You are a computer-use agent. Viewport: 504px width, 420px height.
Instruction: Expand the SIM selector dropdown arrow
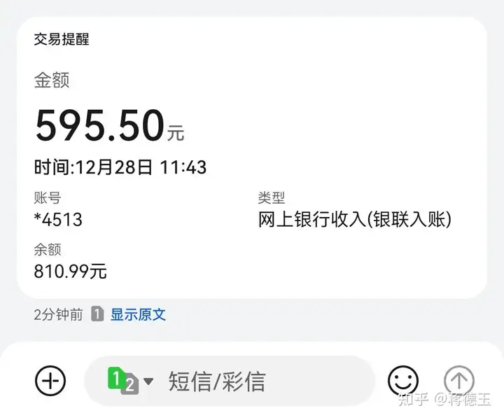click(x=148, y=381)
